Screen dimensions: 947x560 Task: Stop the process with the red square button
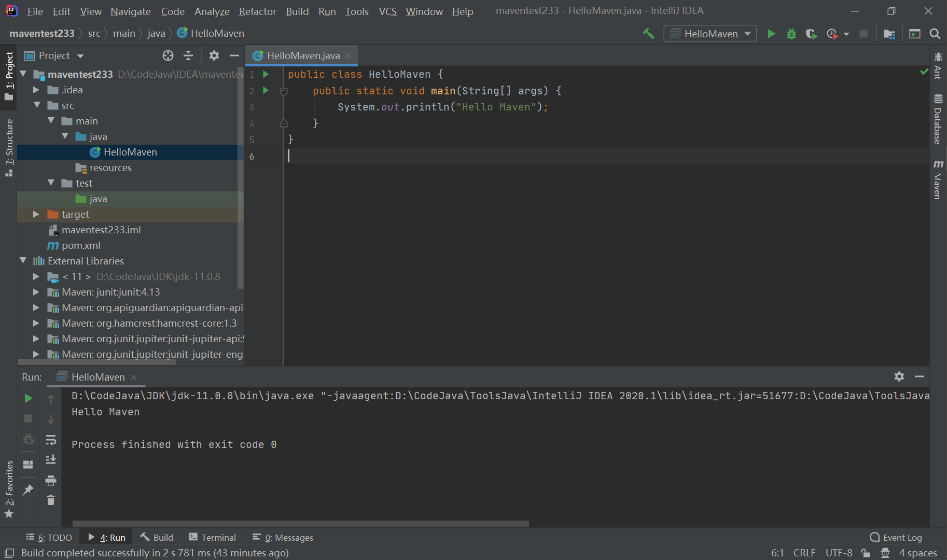[x=28, y=418]
